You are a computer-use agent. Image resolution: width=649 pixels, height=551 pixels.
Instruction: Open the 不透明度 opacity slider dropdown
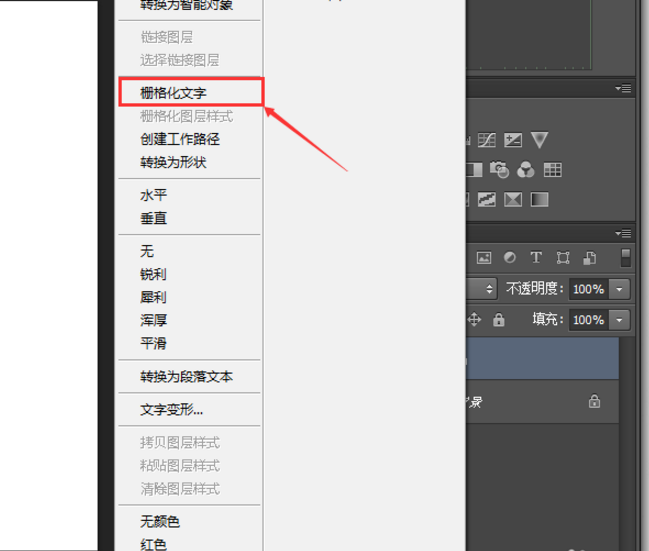tap(619, 289)
